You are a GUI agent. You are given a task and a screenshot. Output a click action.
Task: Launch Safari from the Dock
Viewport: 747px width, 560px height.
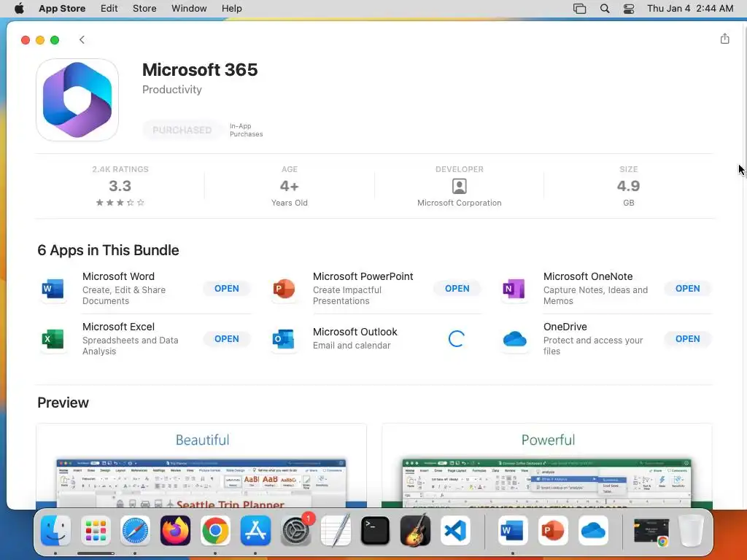pos(135,531)
